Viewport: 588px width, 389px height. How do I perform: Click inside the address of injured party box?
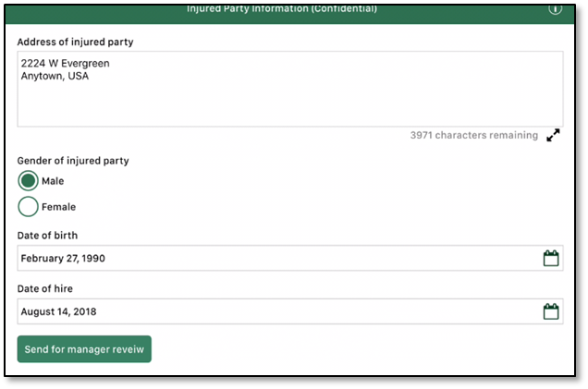coord(289,102)
